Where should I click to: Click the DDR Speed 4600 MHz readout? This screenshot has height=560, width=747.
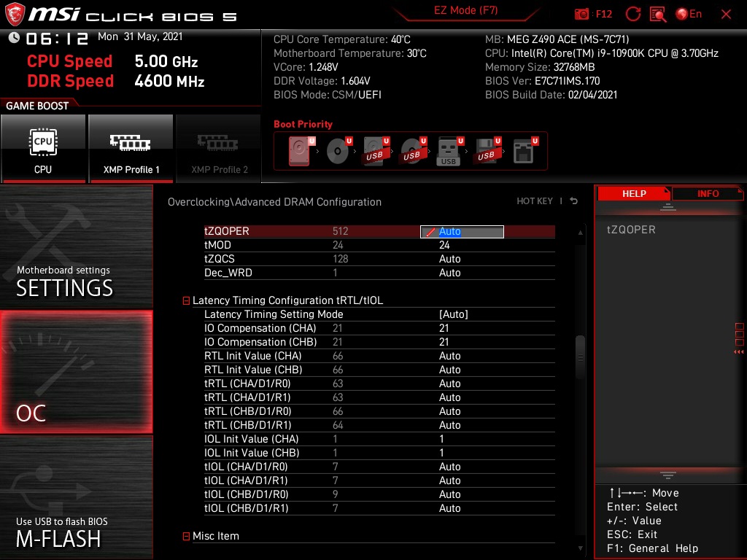(116, 81)
